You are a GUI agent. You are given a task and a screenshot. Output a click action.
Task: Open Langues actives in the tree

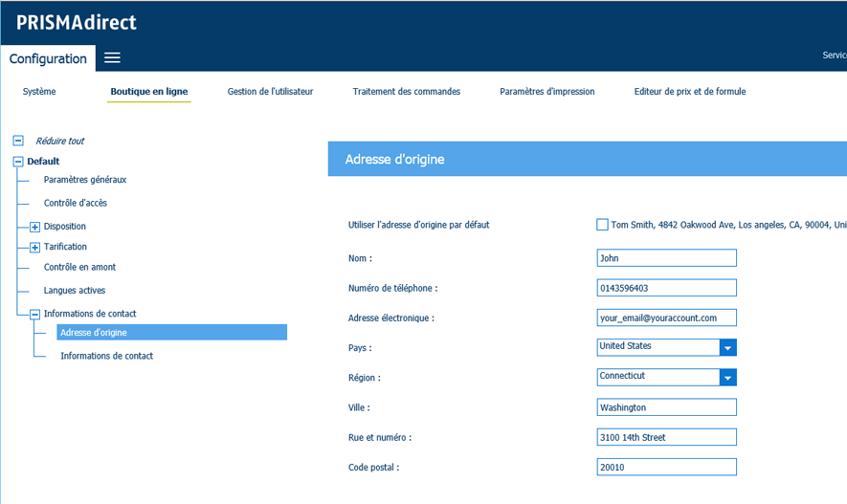[x=75, y=291]
